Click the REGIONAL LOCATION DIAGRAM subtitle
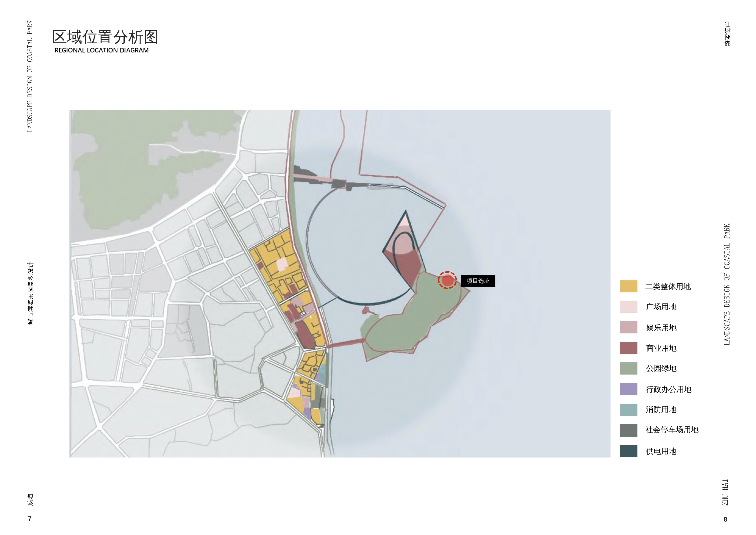 click(x=102, y=50)
